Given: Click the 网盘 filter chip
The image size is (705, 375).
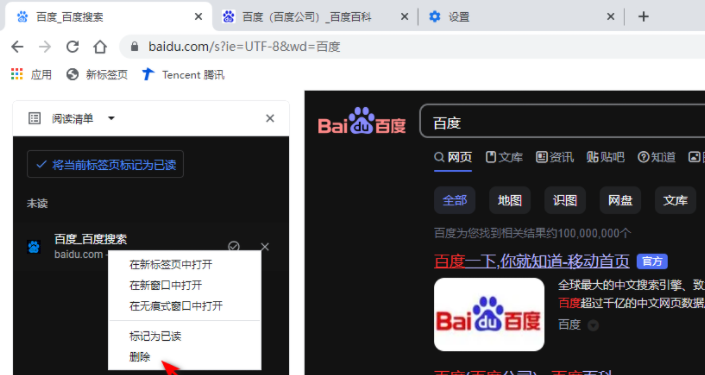Looking at the screenshot, I should click(620, 200).
